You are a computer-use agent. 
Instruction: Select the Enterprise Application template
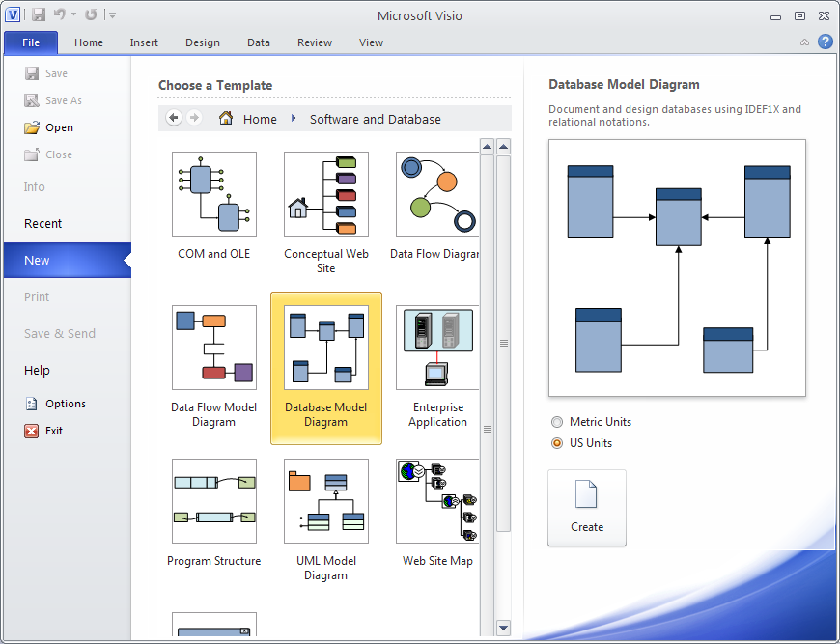pyautogui.click(x=437, y=368)
